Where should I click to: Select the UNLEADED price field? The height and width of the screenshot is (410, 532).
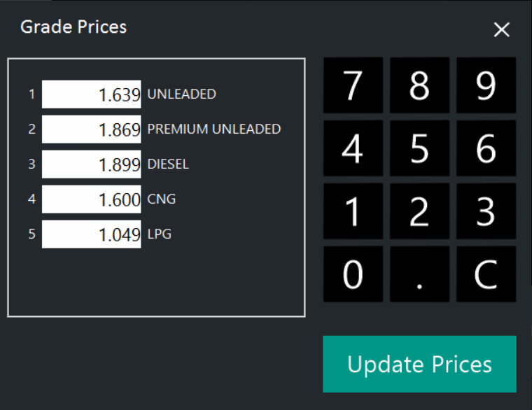(92, 94)
